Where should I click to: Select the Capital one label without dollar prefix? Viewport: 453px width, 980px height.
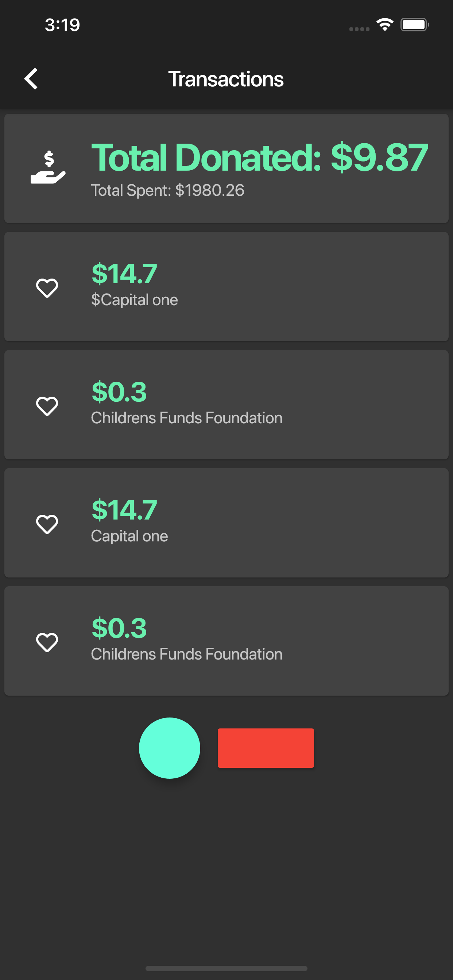tap(129, 536)
